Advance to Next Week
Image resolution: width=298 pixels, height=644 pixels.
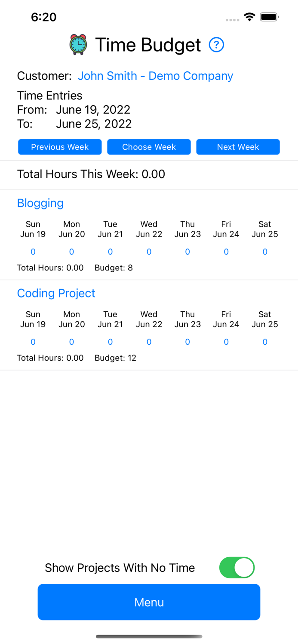(x=238, y=147)
